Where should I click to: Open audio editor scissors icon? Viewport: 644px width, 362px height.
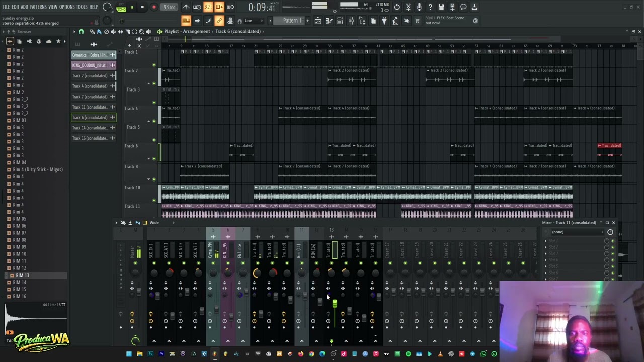408,7
